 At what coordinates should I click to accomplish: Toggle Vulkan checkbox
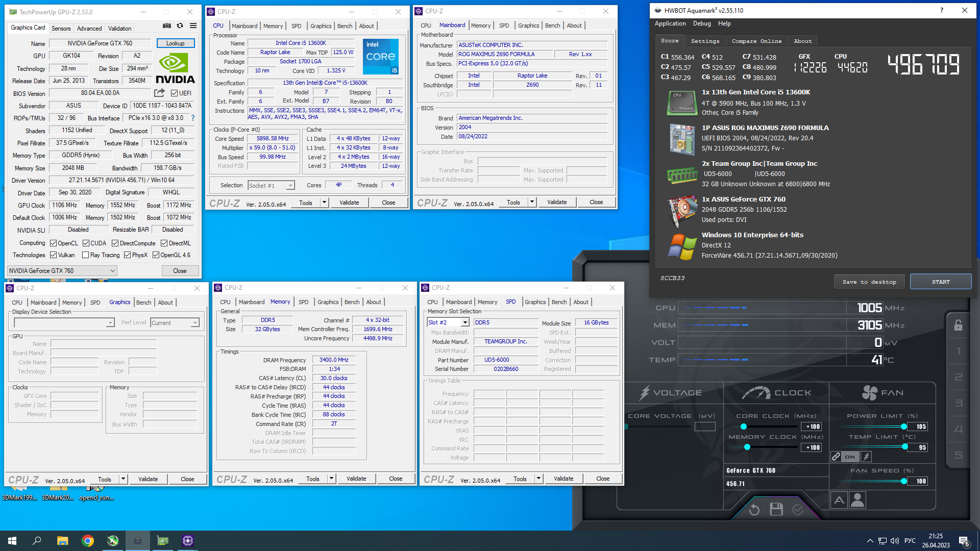click(53, 255)
